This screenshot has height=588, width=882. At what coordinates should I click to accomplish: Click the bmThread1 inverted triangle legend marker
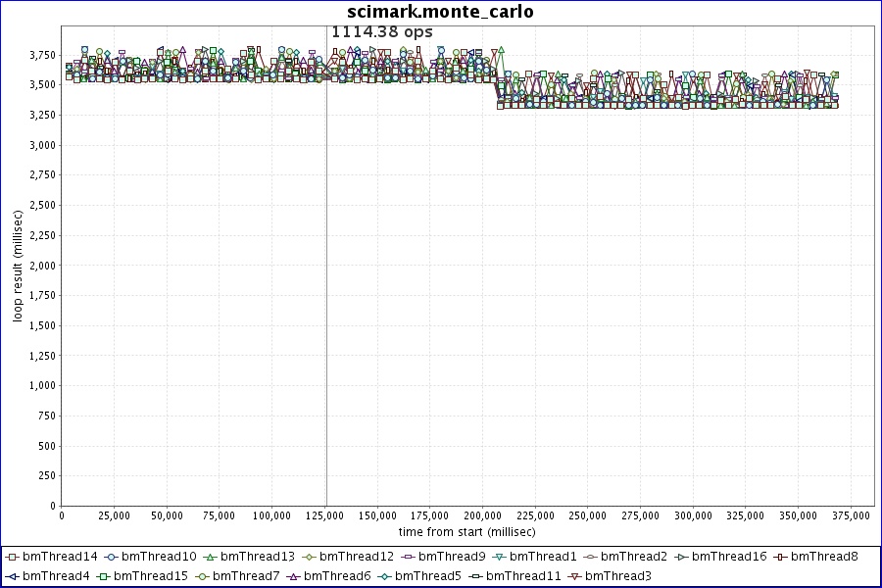500,557
